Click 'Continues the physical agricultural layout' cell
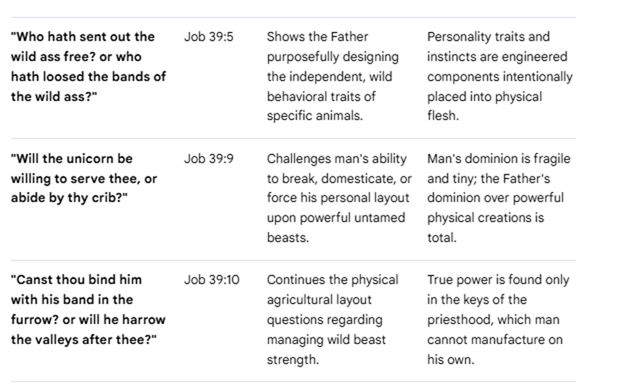This screenshot has height=387, width=620. coord(332,319)
